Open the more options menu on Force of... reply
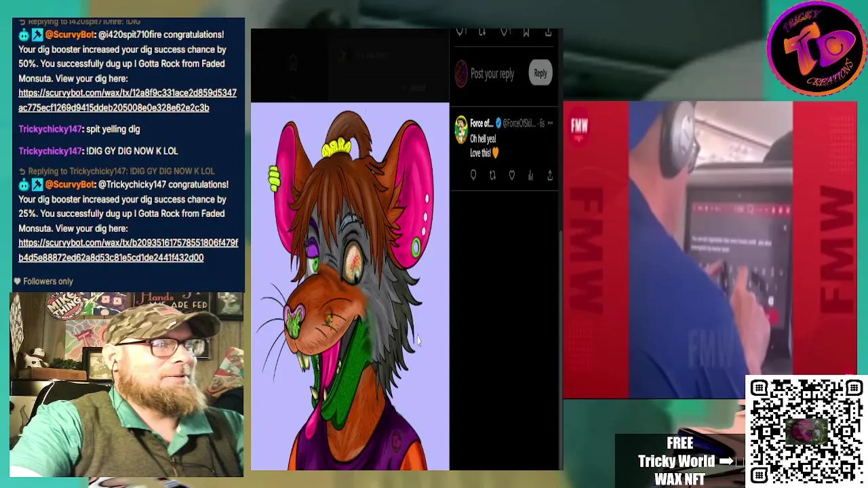The height and width of the screenshot is (488, 868). 550,123
